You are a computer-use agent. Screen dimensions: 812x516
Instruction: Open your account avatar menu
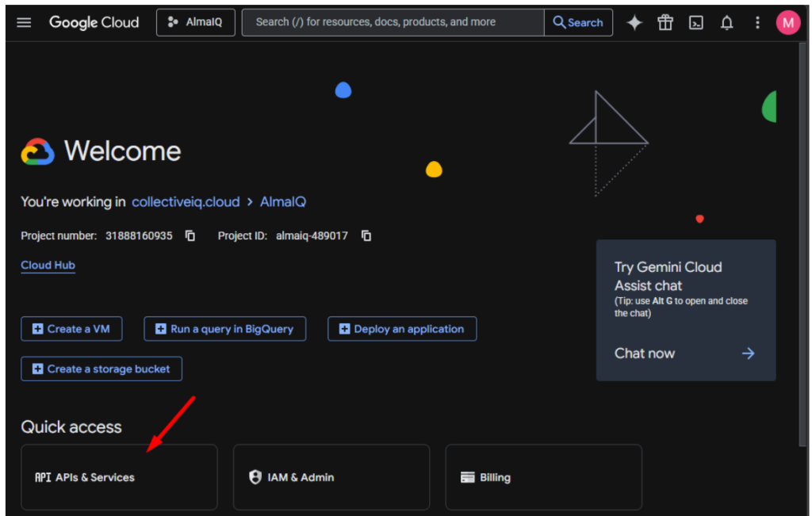[788, 22]
